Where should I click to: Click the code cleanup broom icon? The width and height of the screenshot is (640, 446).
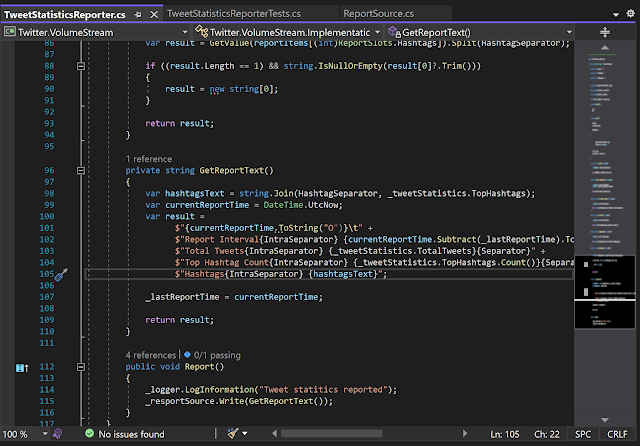(x=233, y=433)
